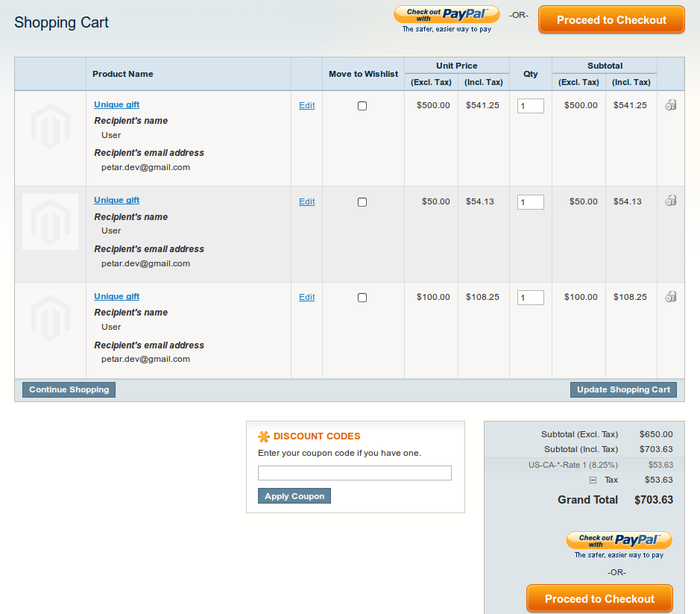This screenshot has height=614, width=700.
Task: Click the Discount Codes asterisk icon
Action: (x=264, y=436)
